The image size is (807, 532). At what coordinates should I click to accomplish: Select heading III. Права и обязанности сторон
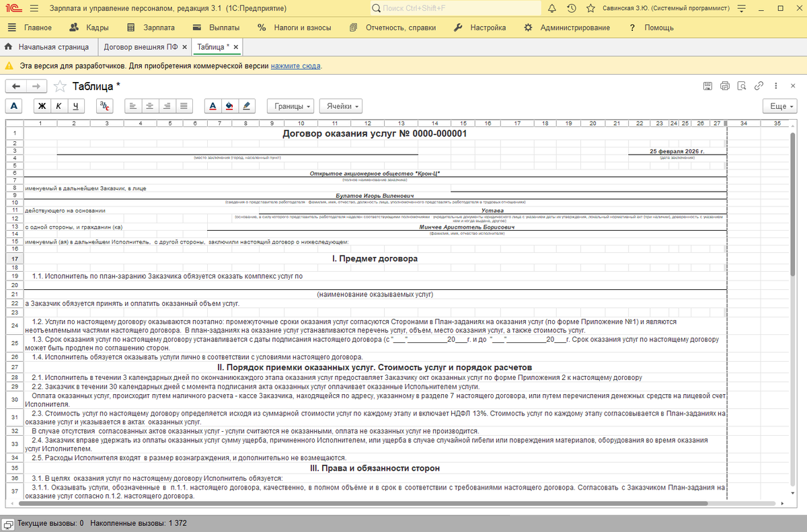(375, 468)
